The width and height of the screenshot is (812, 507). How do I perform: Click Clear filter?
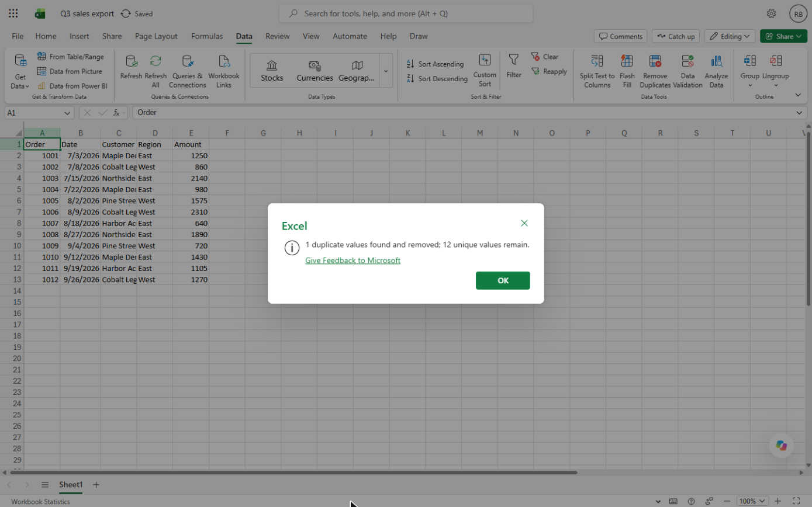pyautogui.click(x=545, y=57)
